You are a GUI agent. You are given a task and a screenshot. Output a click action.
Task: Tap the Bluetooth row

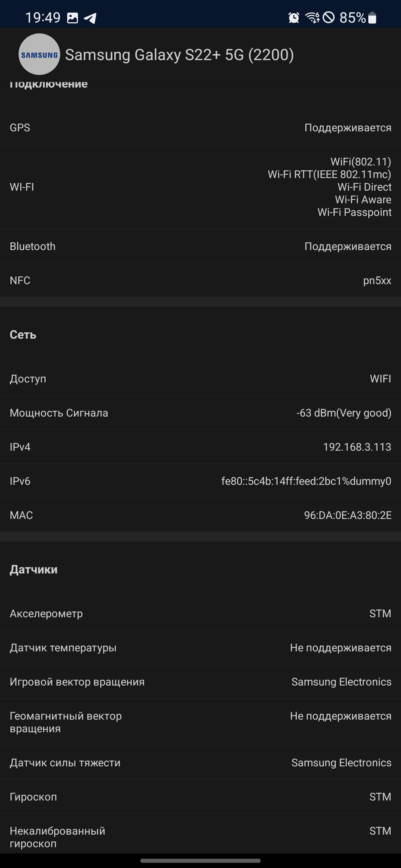click(200, 246)
